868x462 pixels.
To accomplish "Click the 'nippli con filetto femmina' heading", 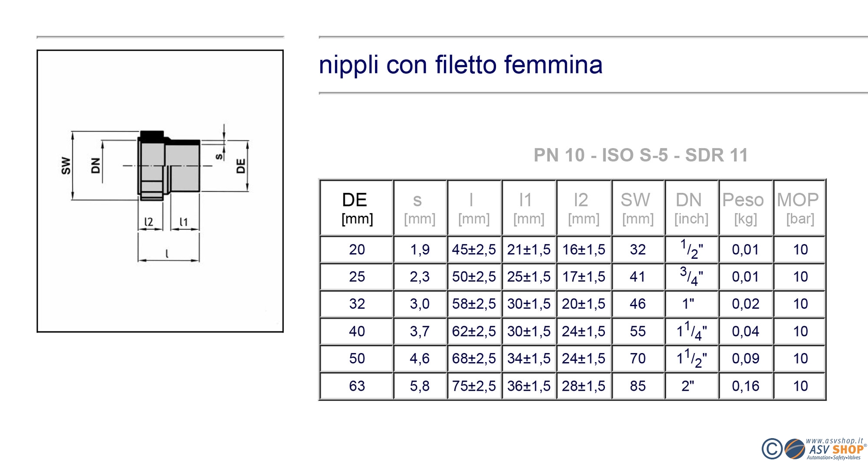I will tap(460, 65).
